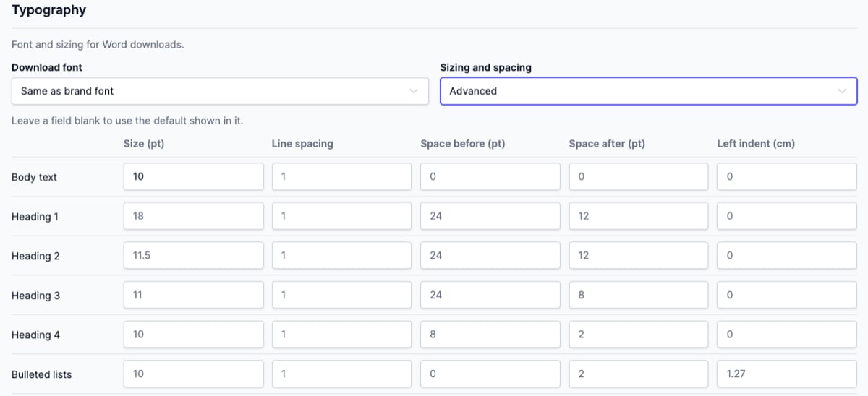Click Heading 4 Space after field
This screenshot has height=396, width=868.
click(x=639, y=335)
